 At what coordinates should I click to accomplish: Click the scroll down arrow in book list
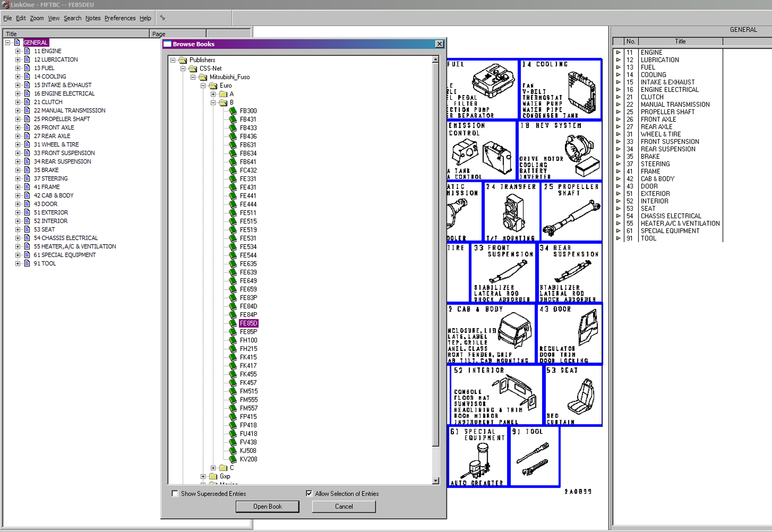pos(435,481)
